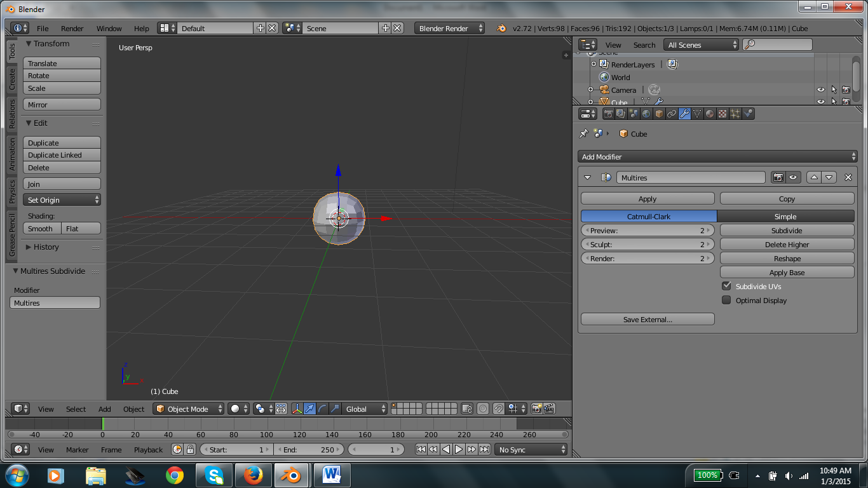Toggle Multires modifier render camera icon

(x=778, y=178)
